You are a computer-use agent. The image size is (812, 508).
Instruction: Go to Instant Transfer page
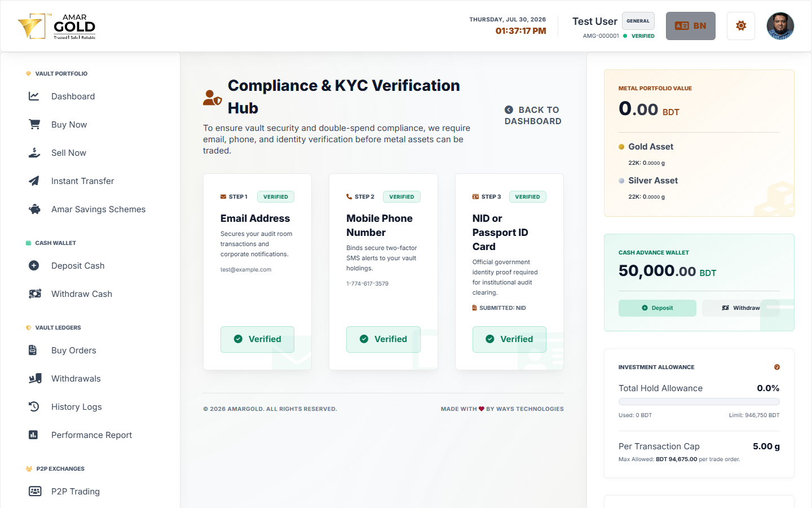point(90,181)
